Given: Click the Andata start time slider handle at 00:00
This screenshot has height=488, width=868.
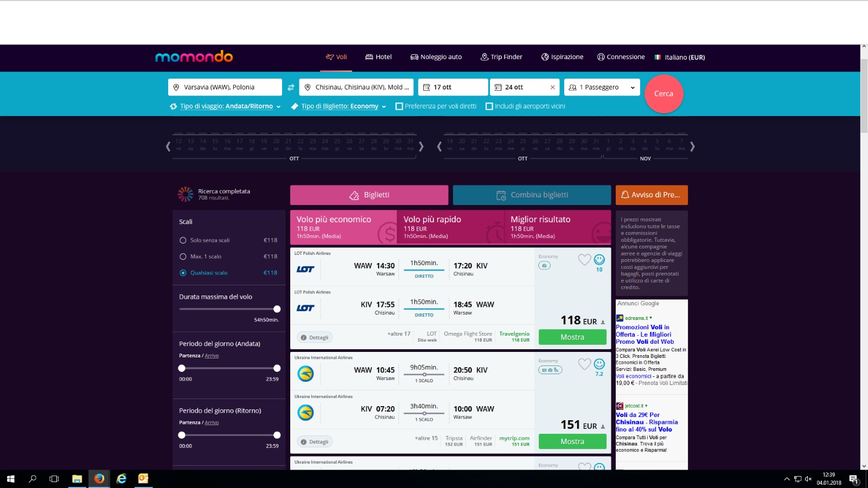Looking at the screenshot, I should tap(182, 368).
